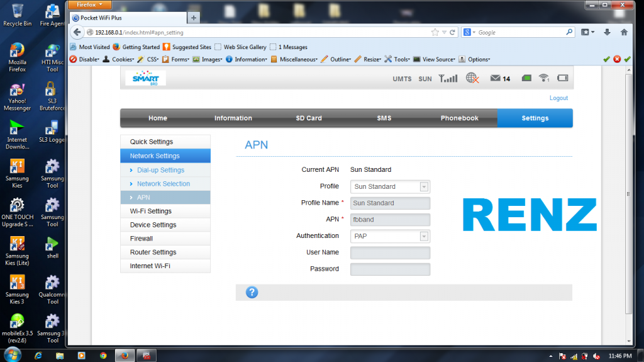This screenshot has height=362, width=644.
Task: Expand the Miscellaneous web developer menu
Action: pos(294,59)
